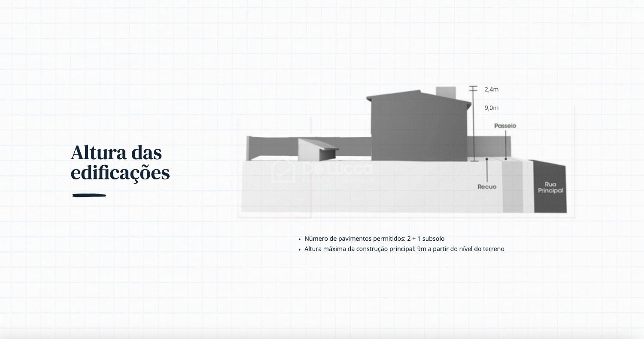This screenshot has width=644, height=339.
Task: Click the De Lucca watermark text
Action: (337, 169)
